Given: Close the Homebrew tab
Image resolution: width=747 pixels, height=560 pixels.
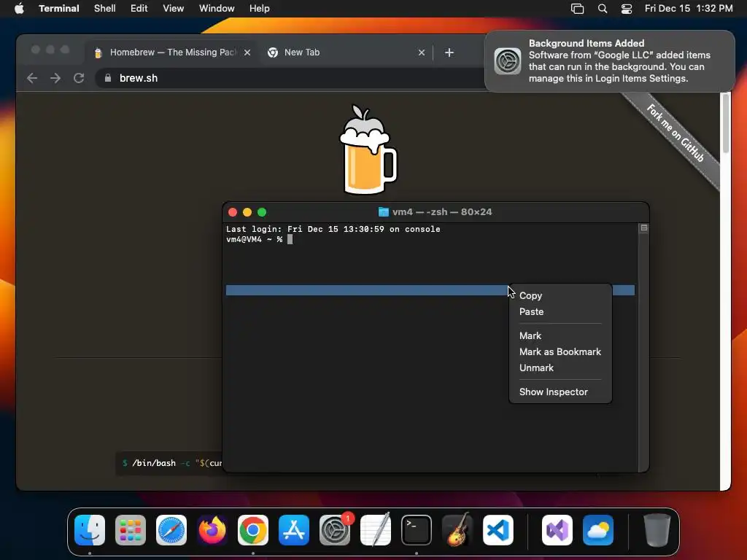Looking at the screenshot, I should point(247,52).
